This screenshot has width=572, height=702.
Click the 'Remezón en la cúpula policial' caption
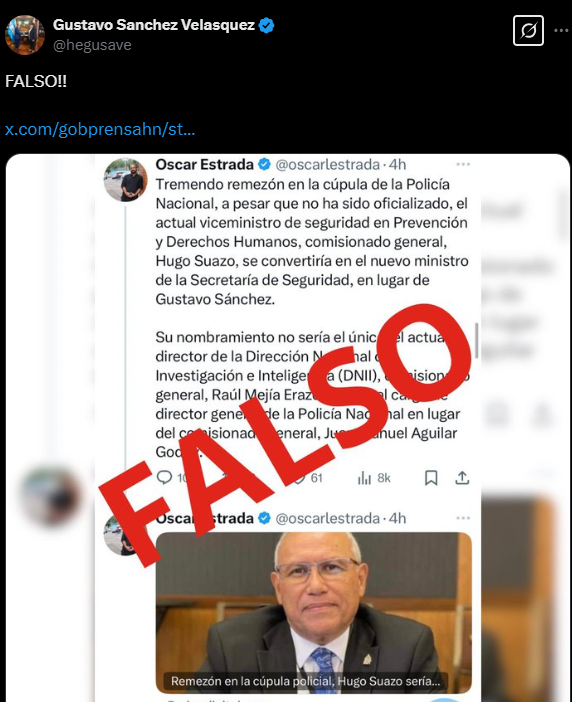[x=306, y=681]
